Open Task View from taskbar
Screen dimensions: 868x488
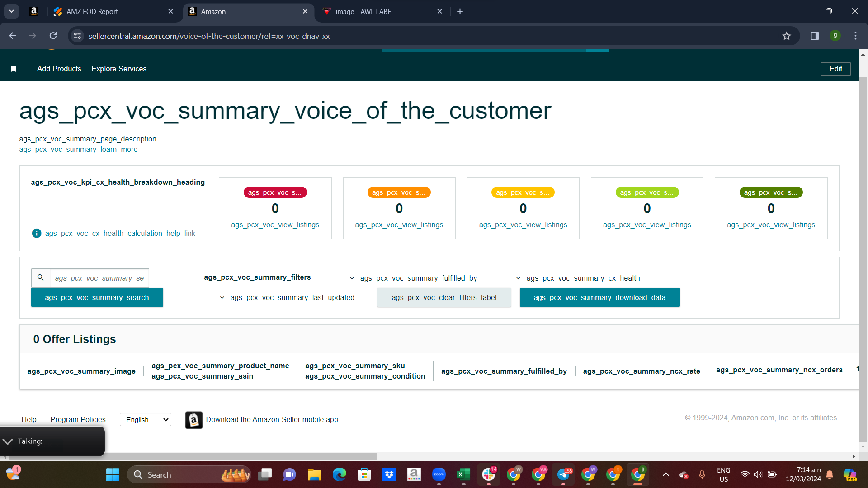pos(265,474)
